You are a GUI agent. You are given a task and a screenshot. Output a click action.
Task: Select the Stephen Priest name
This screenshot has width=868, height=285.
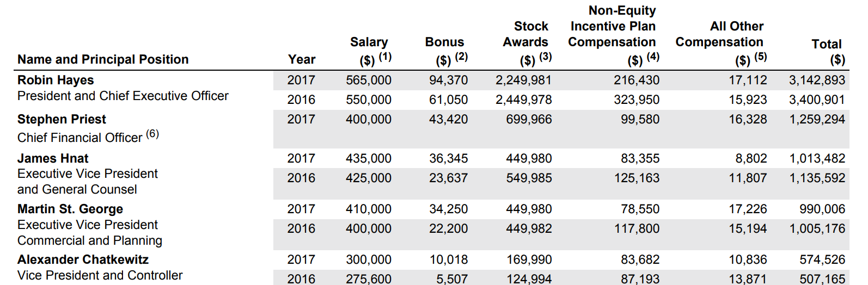[62, 120]
